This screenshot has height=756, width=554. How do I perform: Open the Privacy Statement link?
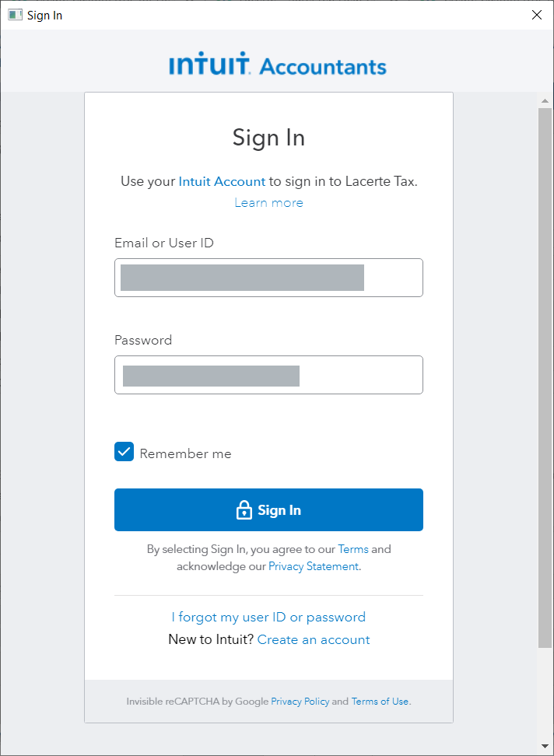coord(314,566)
